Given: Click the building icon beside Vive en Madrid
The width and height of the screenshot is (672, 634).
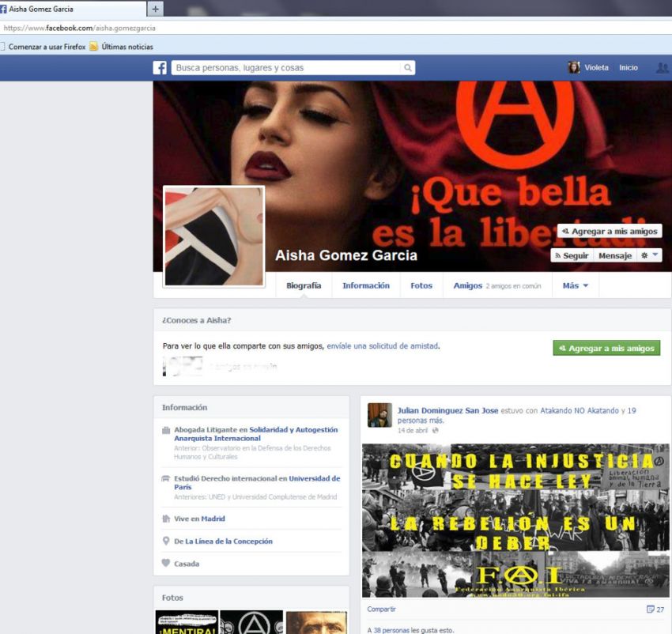Looking at the screenshot, I should pyautogui.click(x=166, y=519).
